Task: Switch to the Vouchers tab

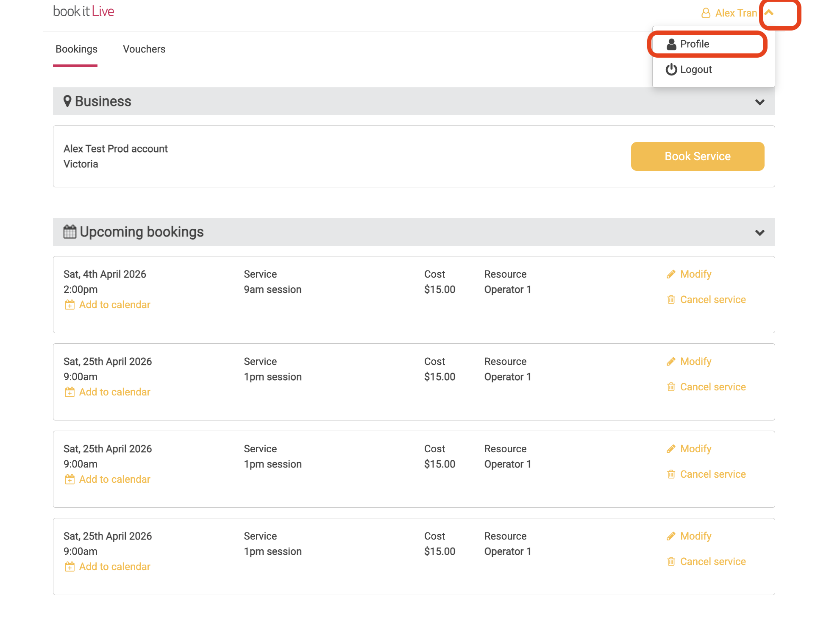Action: [144, 49]
